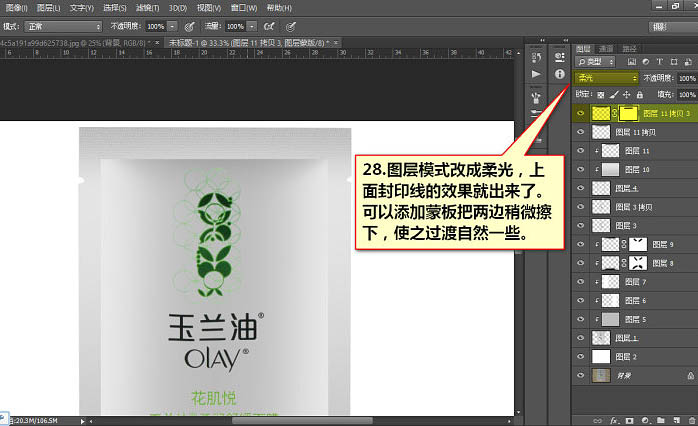Open the 图层(L) menu

(x=48, y=8)
